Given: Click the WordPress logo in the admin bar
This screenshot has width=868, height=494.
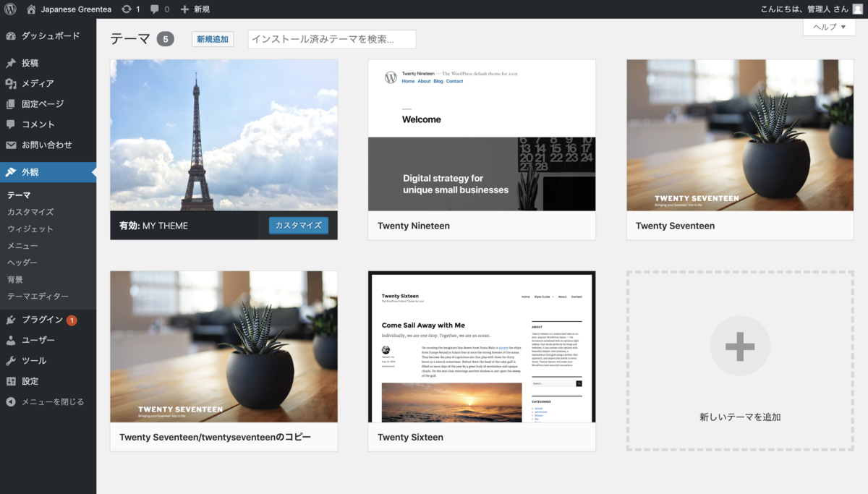Looking at the screenshot, I should (x=10, y=9).
